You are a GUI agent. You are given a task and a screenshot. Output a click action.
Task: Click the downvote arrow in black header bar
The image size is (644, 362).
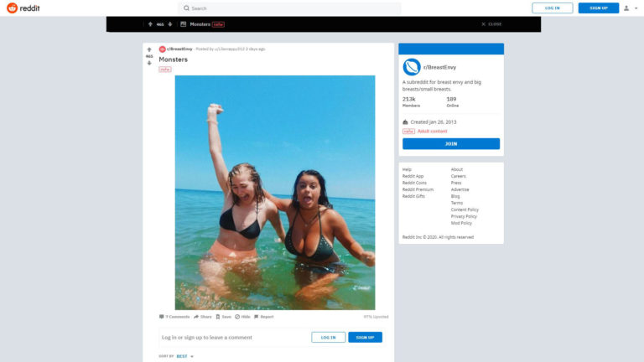(170, 24)
